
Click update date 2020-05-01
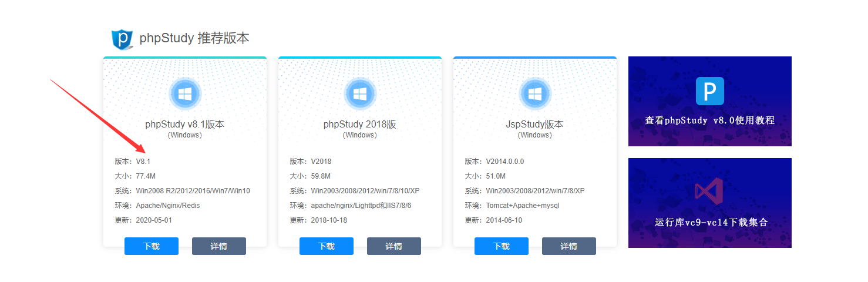click(154, 220)
